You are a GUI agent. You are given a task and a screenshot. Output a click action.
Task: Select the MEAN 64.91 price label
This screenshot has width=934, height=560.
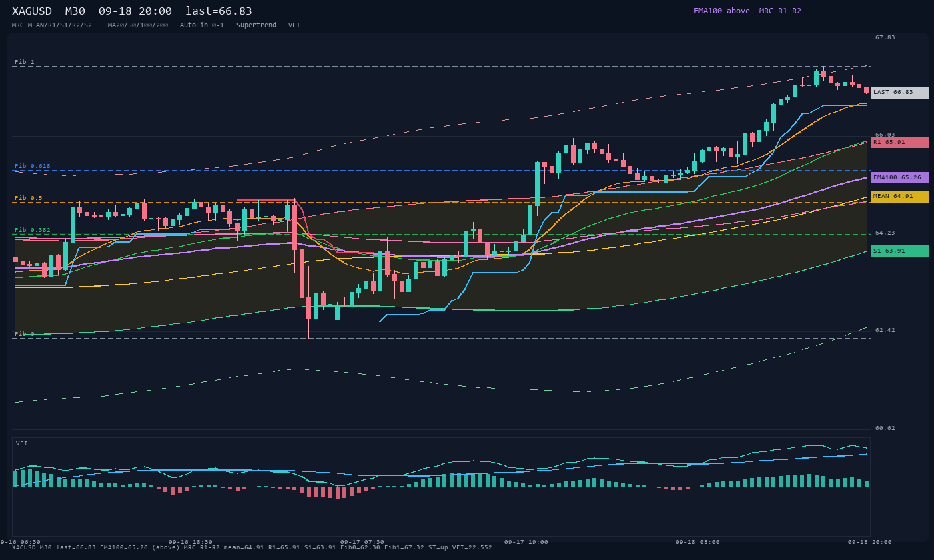pyautogui.click(x=900, y=197)
